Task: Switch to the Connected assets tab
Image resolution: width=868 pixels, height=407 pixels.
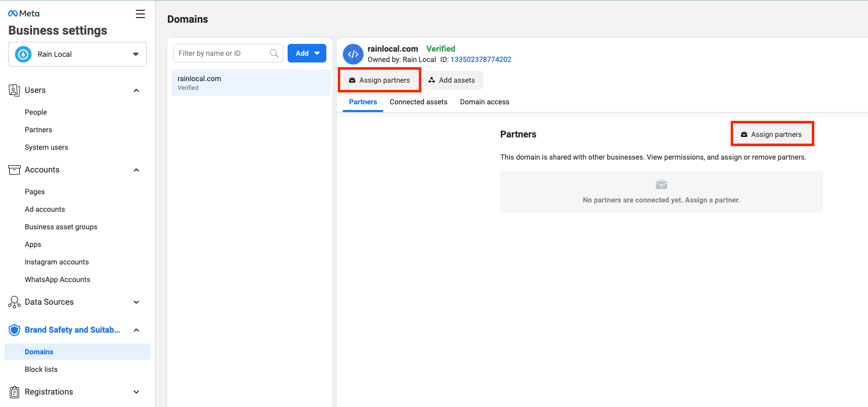Action: tap(418, 102)
